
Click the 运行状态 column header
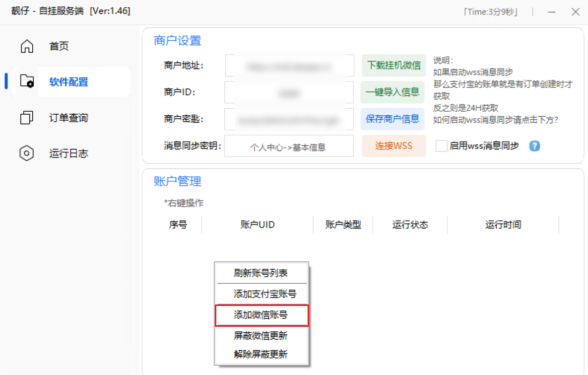click(410, 225)
